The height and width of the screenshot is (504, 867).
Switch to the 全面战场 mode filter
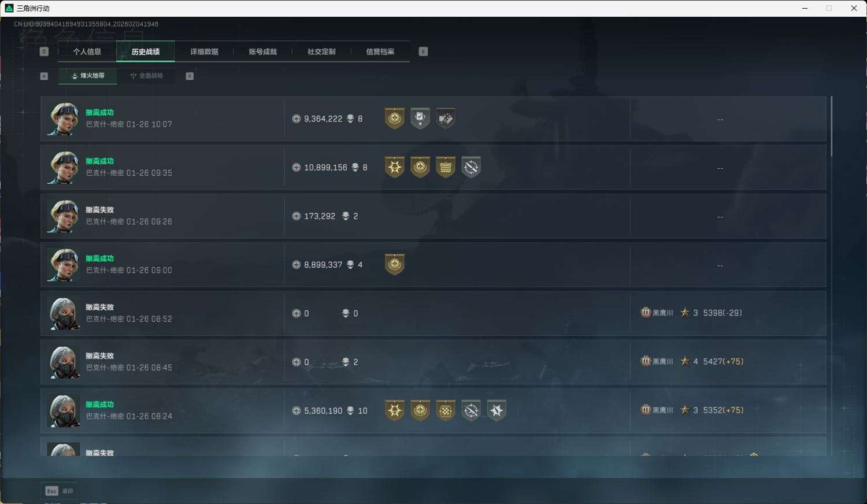[x=146, y=76]
